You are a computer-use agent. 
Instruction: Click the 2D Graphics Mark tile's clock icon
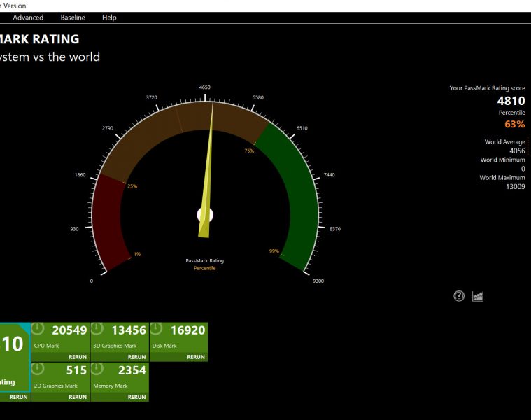click(38, 369)
